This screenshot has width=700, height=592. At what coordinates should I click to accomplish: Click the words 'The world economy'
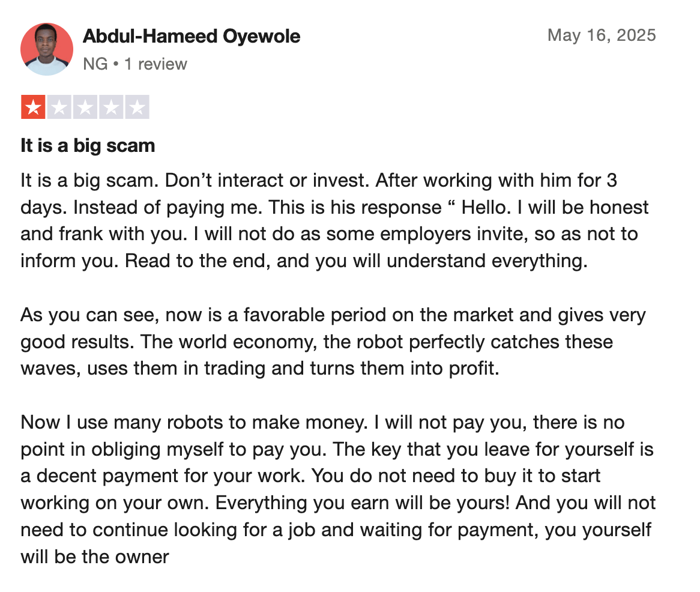[229, 342]
